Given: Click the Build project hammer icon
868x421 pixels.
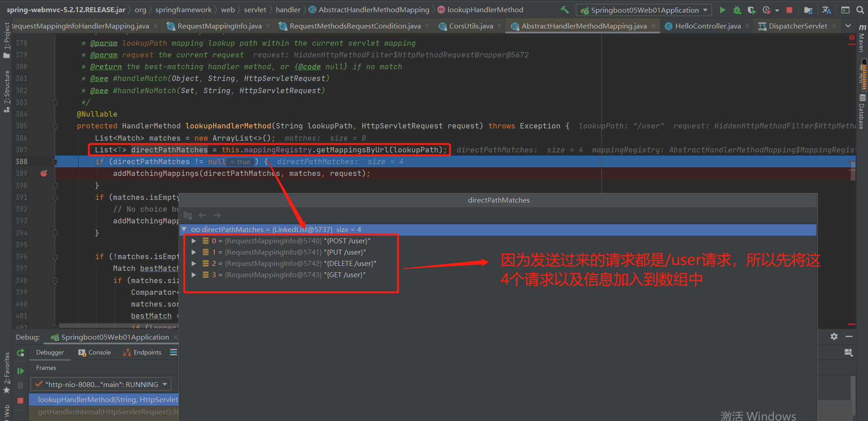Looking at the screenshot, I should [x=565, y=9].
